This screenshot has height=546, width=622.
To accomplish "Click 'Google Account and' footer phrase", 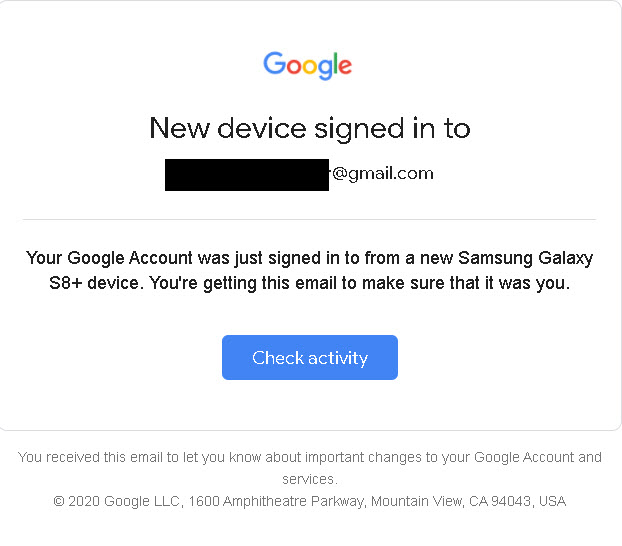I will 538,458.
